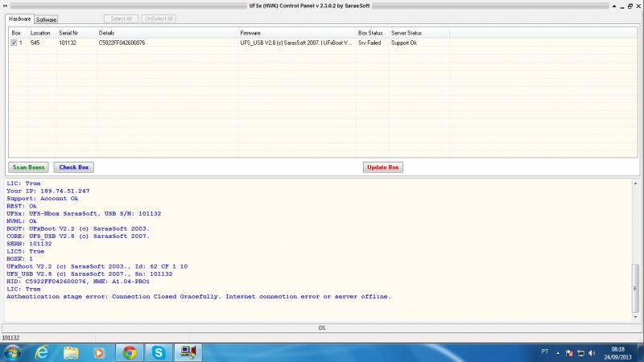Viewport: 644px width, 362px height.
Task: Sort by the Firmware column header
Action: [x=296, y=33]
